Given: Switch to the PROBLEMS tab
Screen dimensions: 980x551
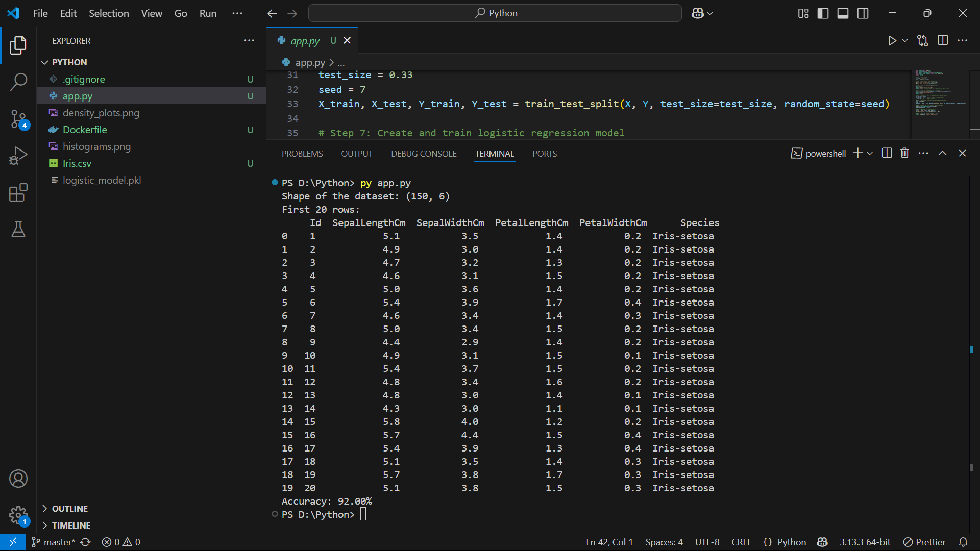Looking at the screenshot, I should 302,154.
